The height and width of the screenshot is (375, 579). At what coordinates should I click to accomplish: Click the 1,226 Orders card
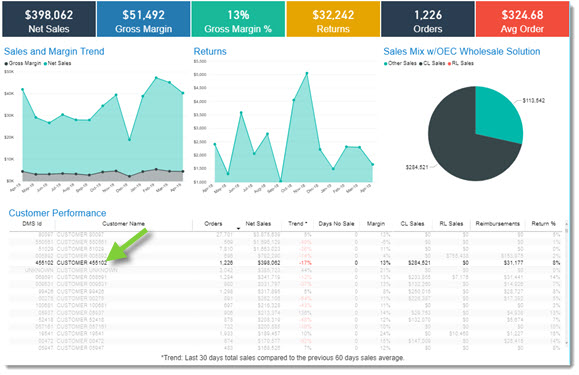pos(428,19)
